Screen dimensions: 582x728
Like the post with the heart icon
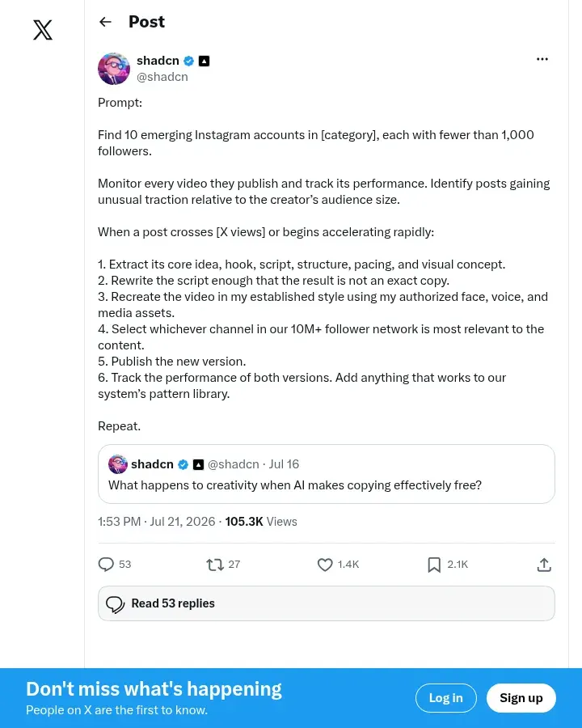(325, 565)
